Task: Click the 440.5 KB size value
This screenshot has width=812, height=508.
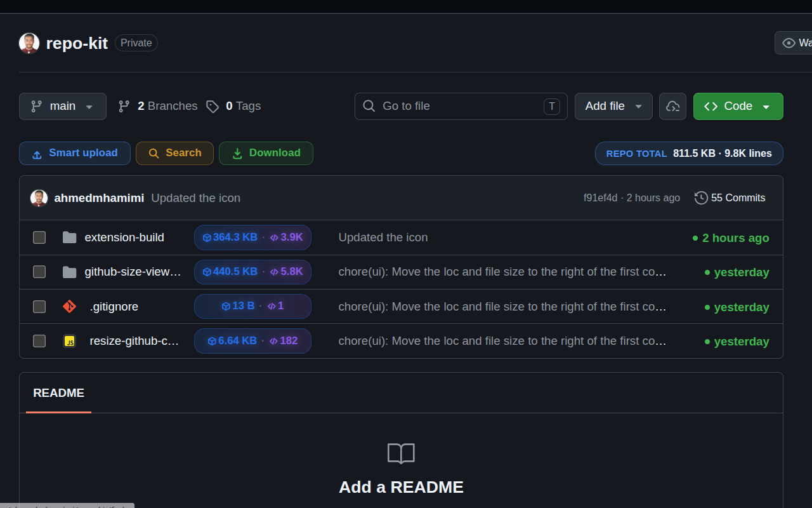Action: pos(235,272)
